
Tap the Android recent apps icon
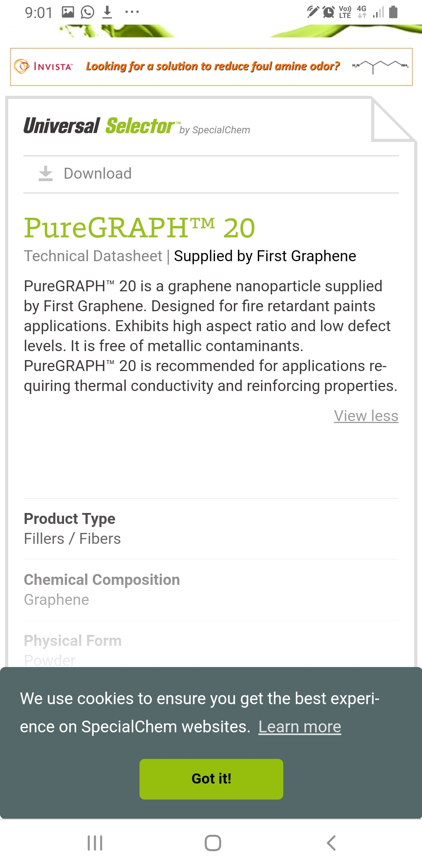click(95, 843)
